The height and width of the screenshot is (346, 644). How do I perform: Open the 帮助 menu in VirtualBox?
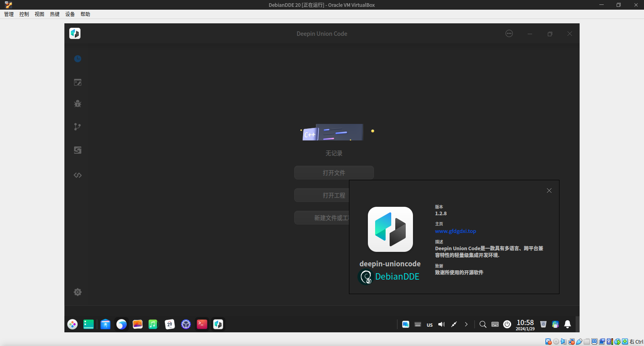[85, 14]
